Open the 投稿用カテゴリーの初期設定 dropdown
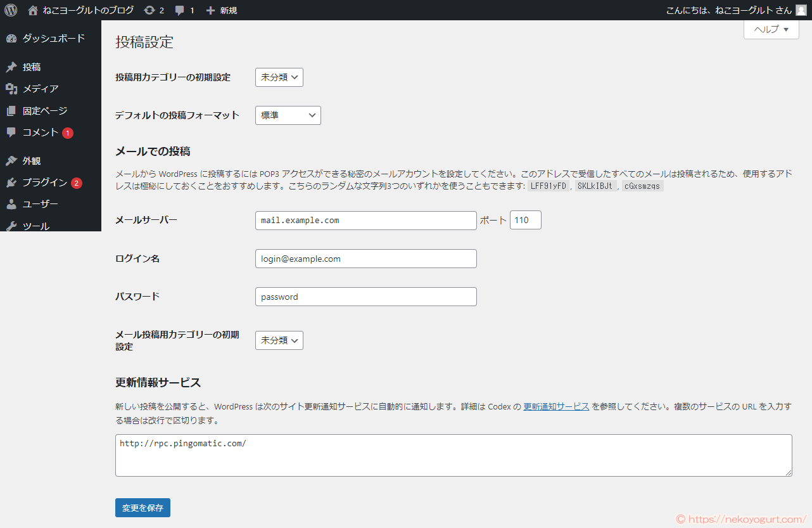Screen dimensions: 812x528 tap(279, 77)
